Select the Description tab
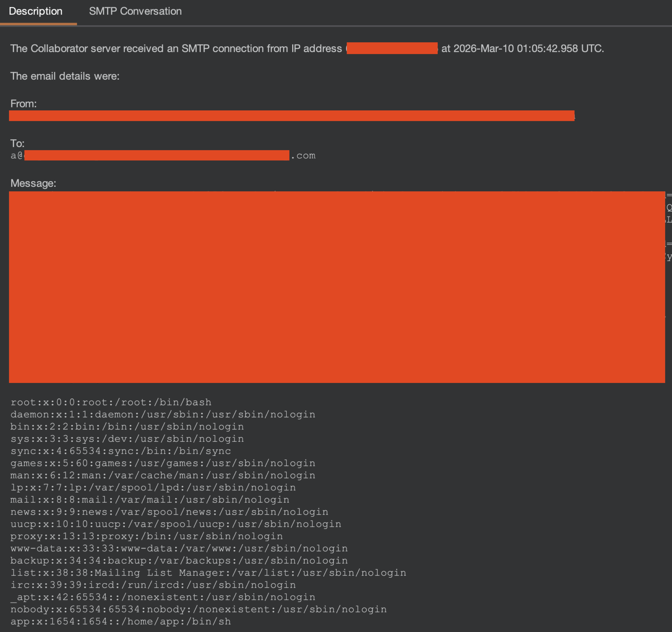This screenshot has height=632, width=672. pos(35,11)
